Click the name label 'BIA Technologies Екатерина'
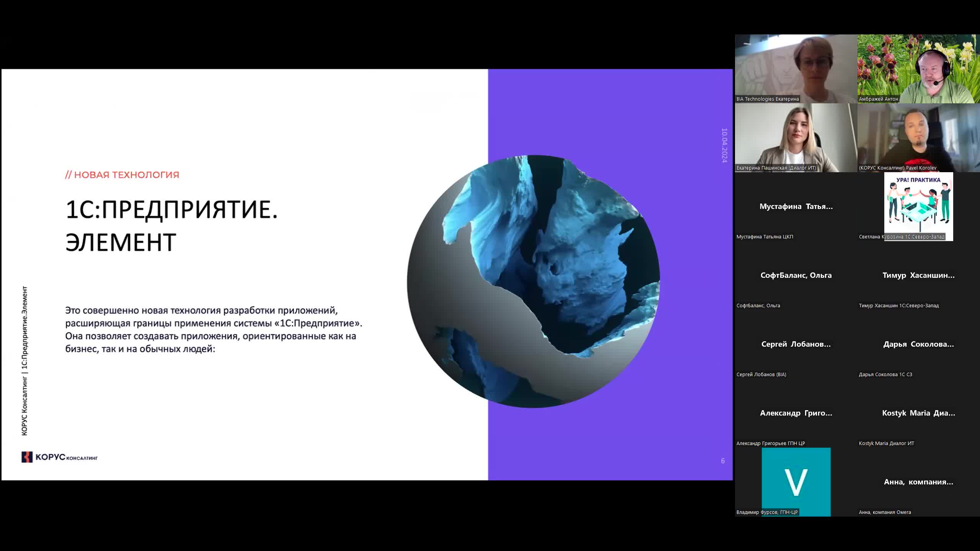 768,99
